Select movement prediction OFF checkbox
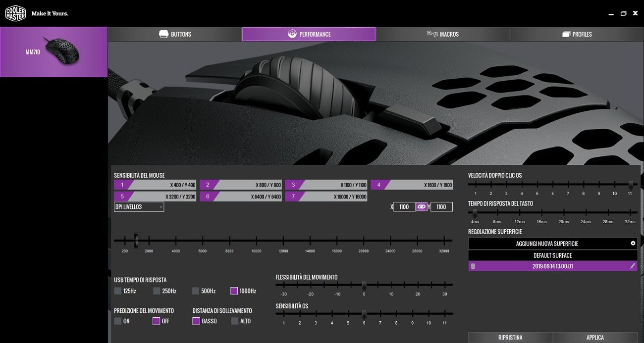The height and width of the screenshot is (343, 644). coord(157,321)
